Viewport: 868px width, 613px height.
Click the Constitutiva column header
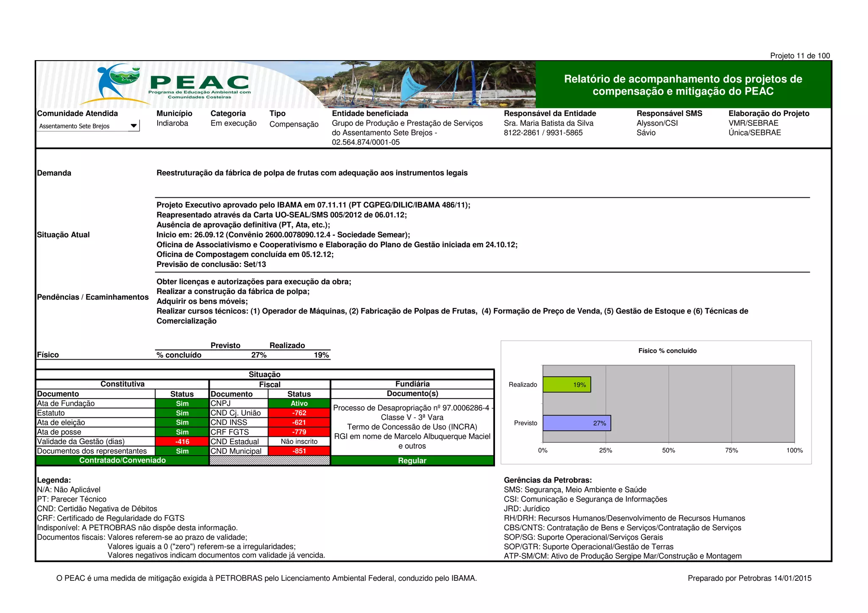(x=122, y=384)
